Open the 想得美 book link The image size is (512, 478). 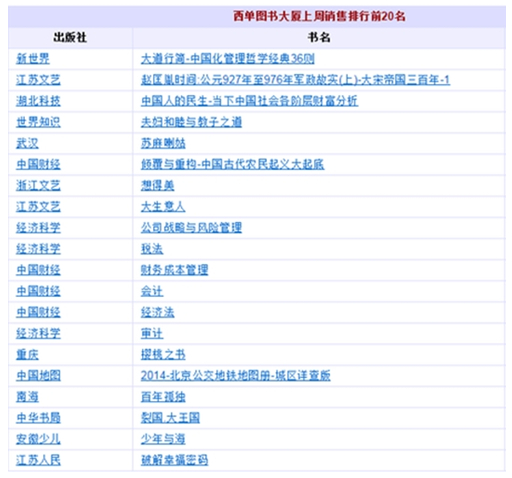click(x=157, y=185)
